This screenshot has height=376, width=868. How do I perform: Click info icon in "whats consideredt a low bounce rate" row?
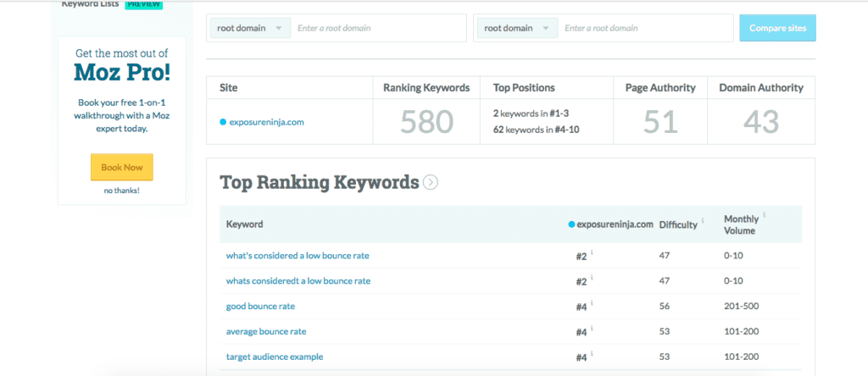[x=592, y=278]
